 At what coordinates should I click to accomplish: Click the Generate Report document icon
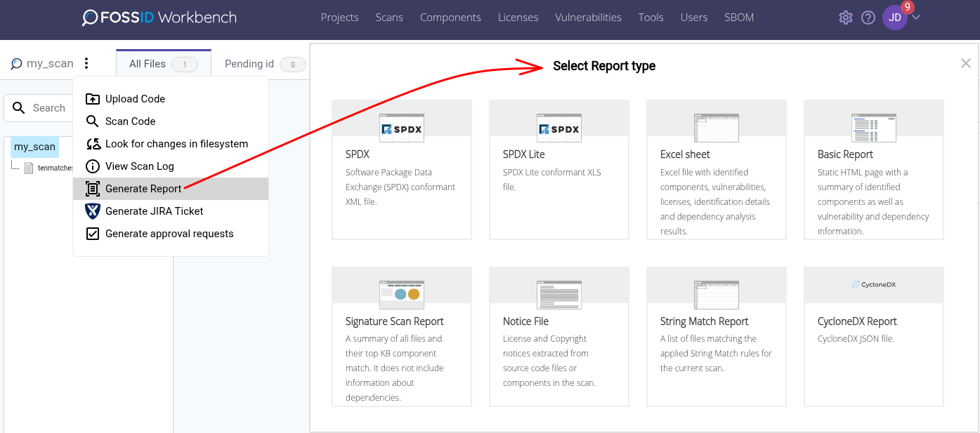(x=93, y=189)
